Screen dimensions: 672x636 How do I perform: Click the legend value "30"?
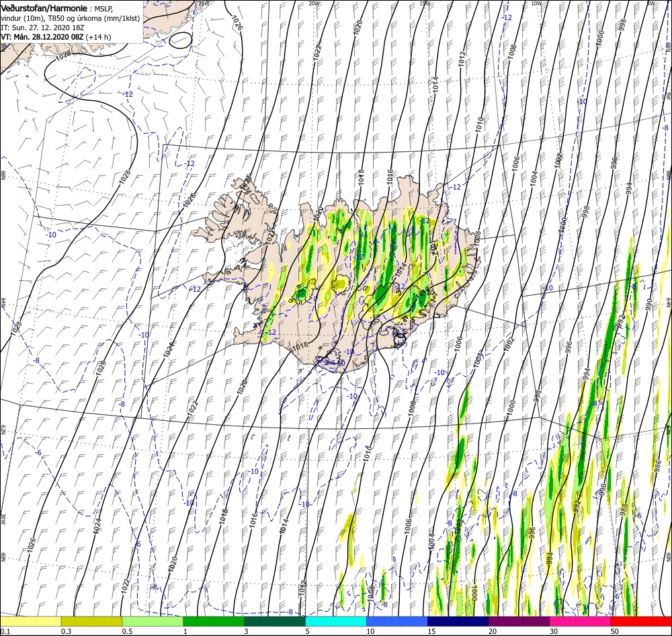click(554, 631)
